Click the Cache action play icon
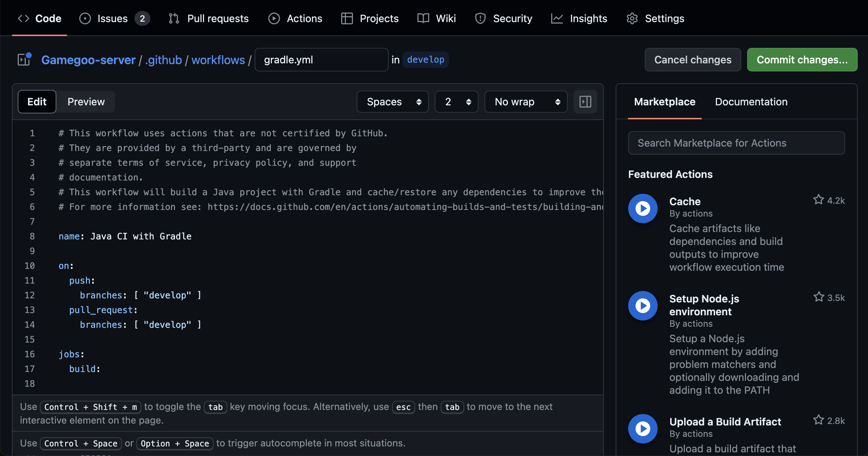Viewport: 868px width, 456px height. pos(643,208)
